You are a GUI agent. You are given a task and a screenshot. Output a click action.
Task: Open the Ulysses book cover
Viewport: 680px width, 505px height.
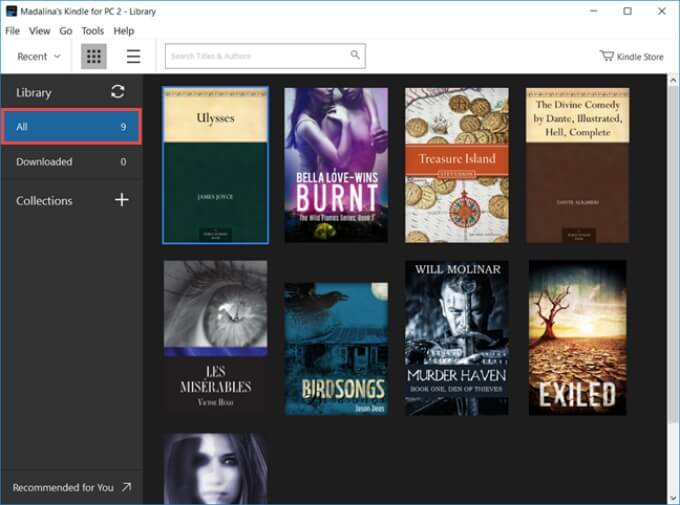(216, 165)
